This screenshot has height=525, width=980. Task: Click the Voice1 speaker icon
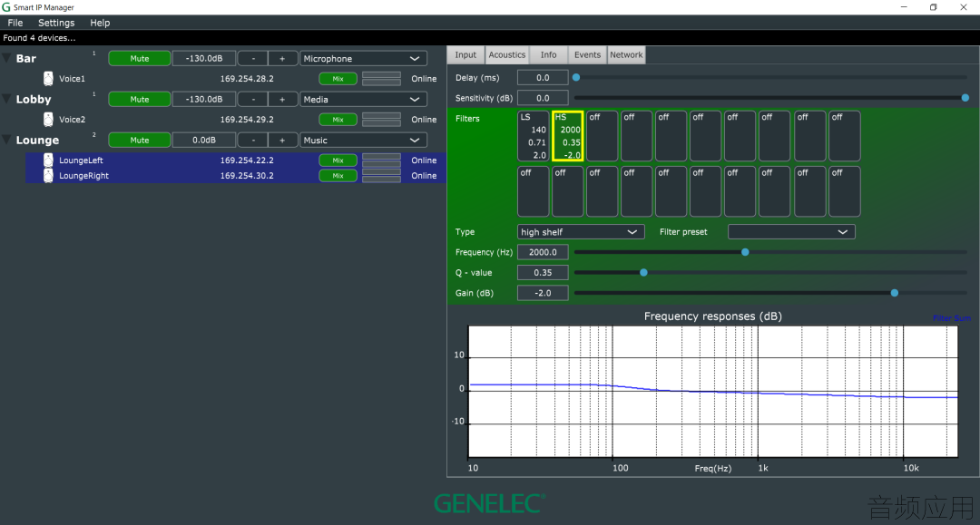[x=48, y=79]
